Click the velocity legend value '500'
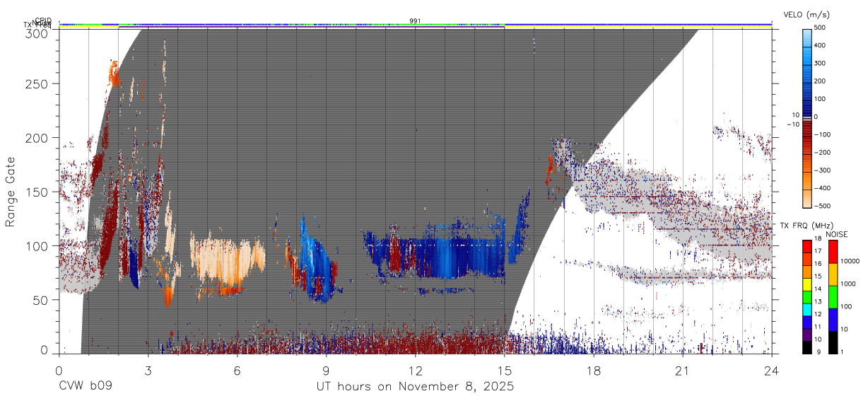The height and width of the screenshot is (401, 868). [819, 28]
